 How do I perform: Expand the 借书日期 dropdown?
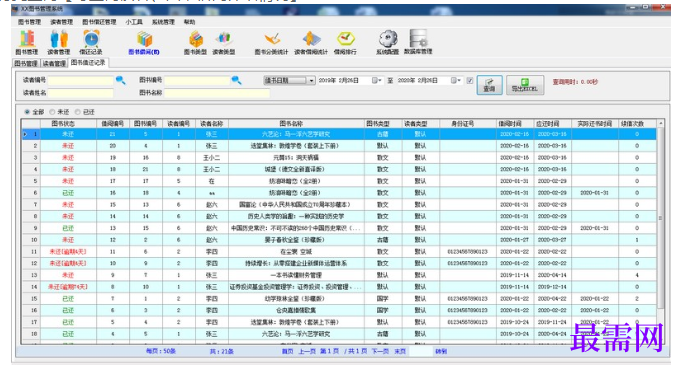click(311, 81)
